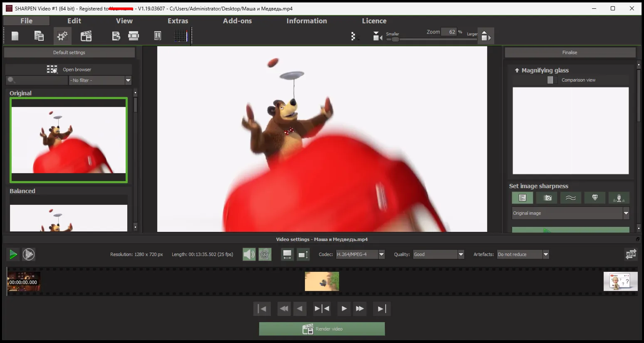Image resolution: width=644 pixels, height=343 pixels.
Task: Select the Balanced preset thumbnail
Action: (x=69, y=214)
